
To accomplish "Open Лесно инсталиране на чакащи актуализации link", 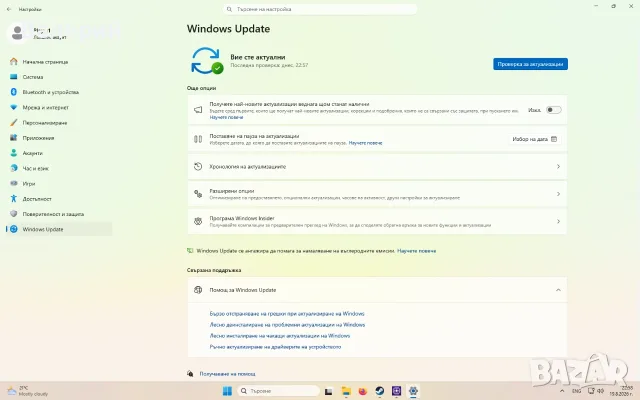I will tap(280, 336).
